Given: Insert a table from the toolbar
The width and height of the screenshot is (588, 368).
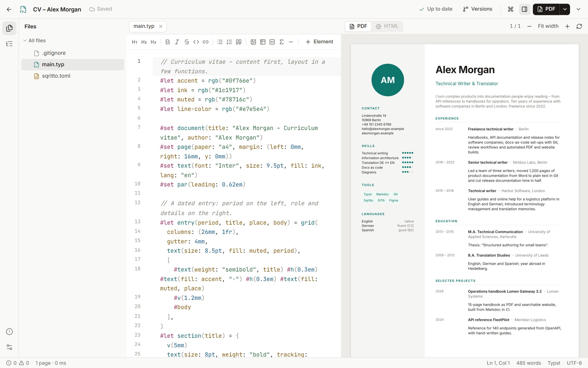Looking at the screenshot, I should (x=263, y=42).
